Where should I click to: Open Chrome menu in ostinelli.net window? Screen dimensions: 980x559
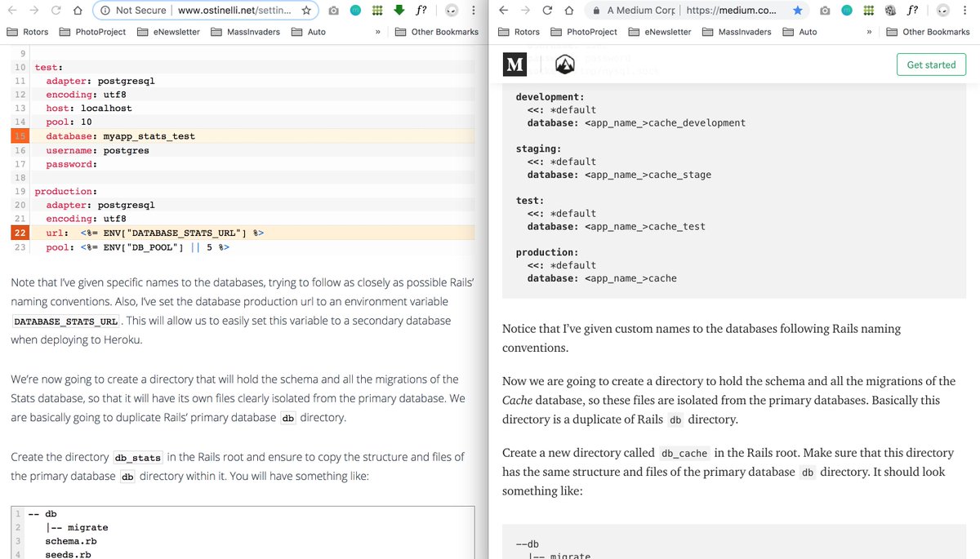(x=474, y=11)
